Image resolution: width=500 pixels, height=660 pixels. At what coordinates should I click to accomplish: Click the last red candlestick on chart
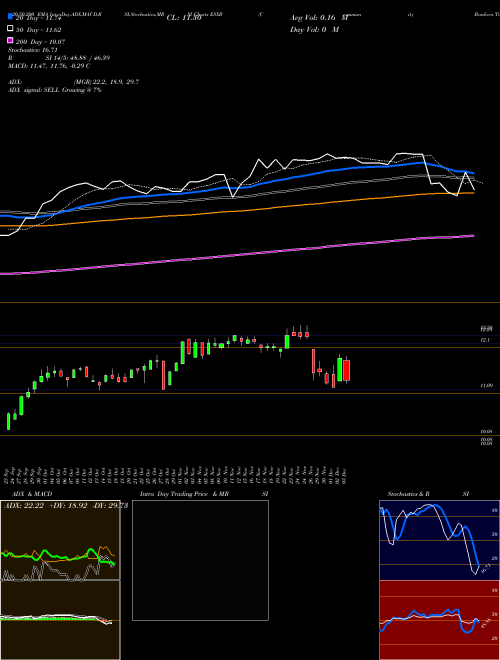point(347,370)
